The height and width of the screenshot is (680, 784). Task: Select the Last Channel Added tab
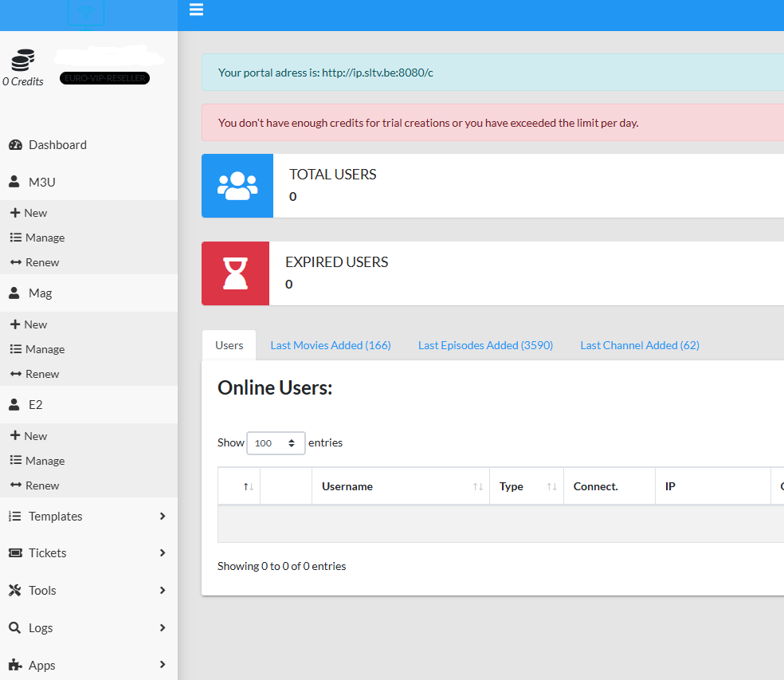[x=640, y=345]
